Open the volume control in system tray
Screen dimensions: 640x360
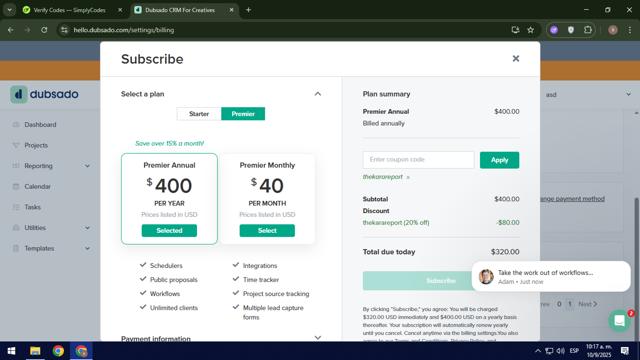pyautogui.click(x=561, y=351)
